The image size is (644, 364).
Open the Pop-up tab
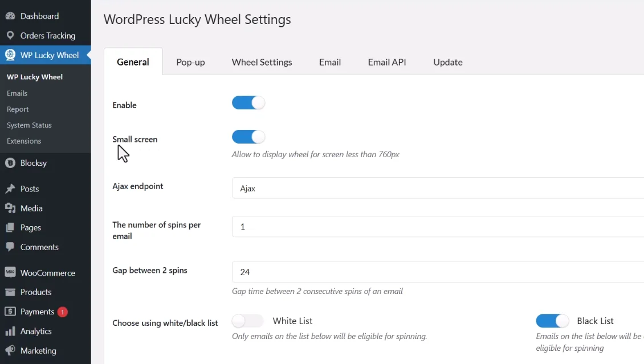click(x=190, y=62)
